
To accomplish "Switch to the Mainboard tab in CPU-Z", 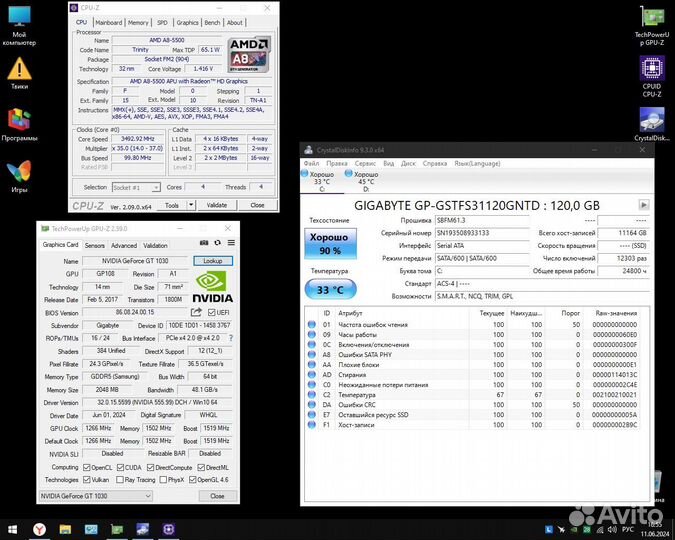I will [x=108, y=22].
